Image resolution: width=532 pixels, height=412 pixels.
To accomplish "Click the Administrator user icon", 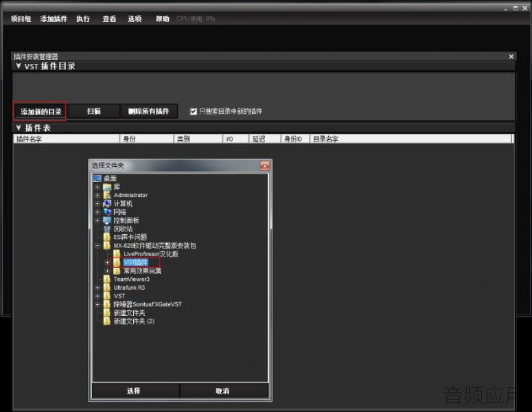I will 107,195.
